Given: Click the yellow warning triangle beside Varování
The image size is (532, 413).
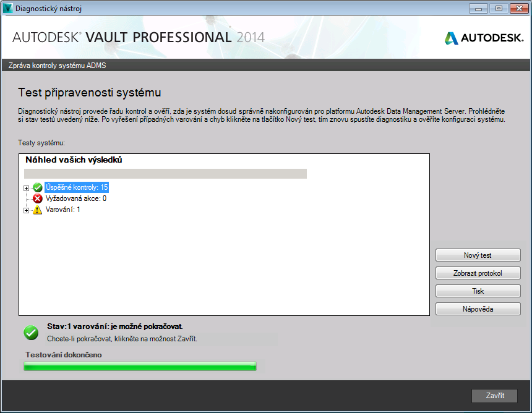Looking at the screenshot, I should click(x=37, y=210).
